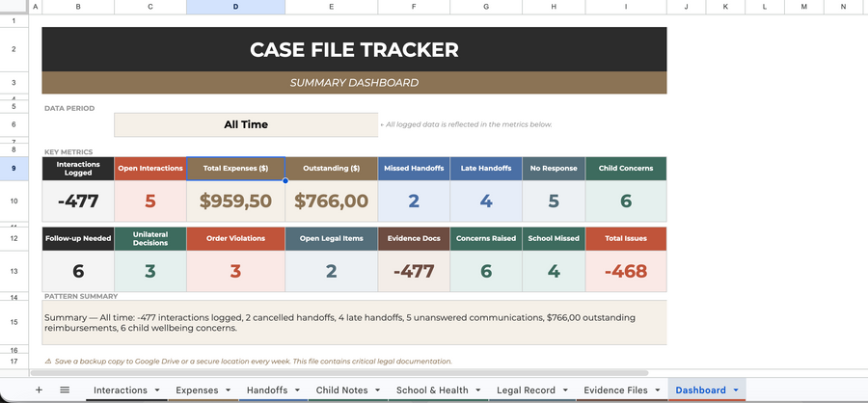The height and width of the screenshot is (403, 868).
Task: Click the 'No Response' header cell
Action: click(554, 169)
